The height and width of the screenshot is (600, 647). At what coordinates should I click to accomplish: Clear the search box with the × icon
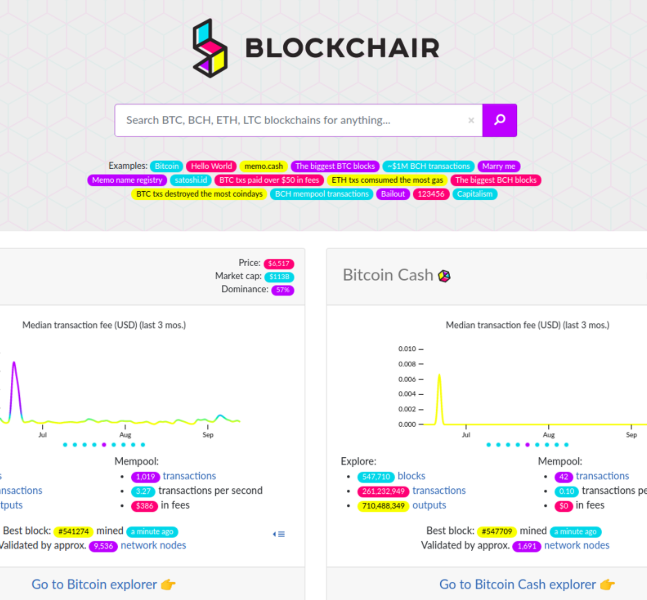coord(471,121)
